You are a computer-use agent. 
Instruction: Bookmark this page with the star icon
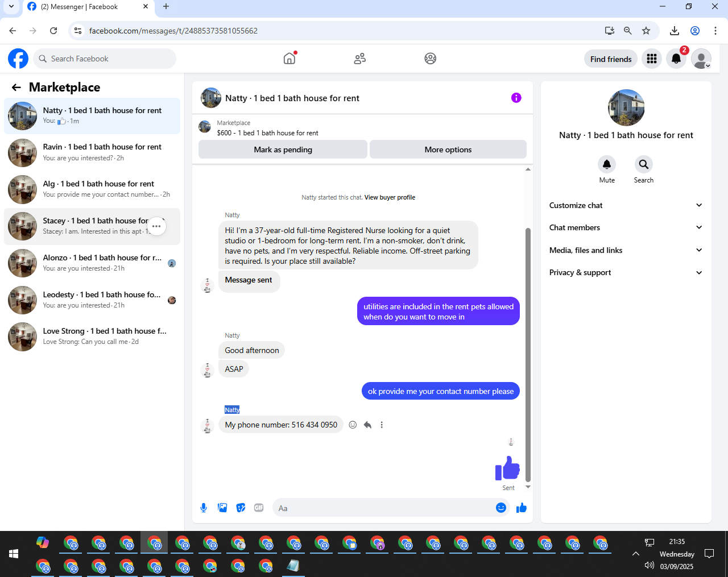[646, 31]
